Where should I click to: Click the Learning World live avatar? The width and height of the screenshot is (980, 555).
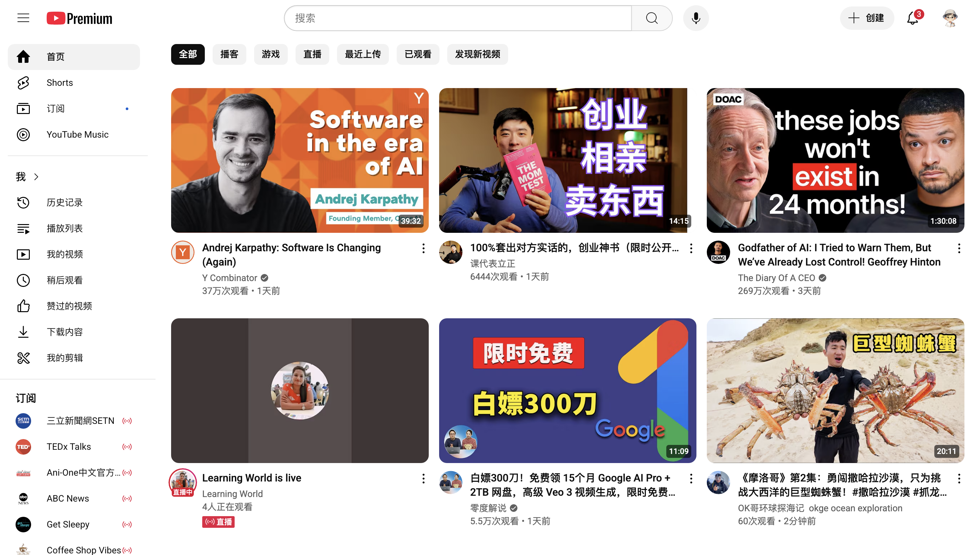click(x=183, y=482)
